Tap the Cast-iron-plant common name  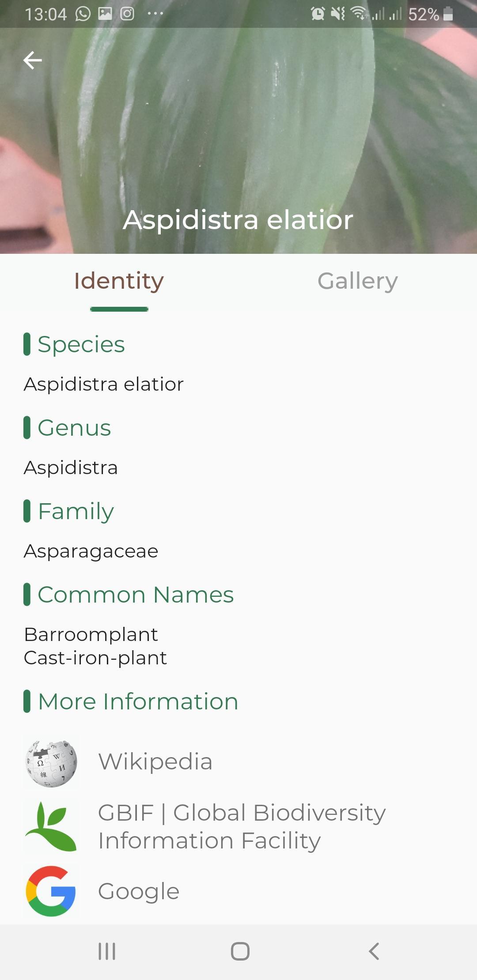click(x=95, y=658)
